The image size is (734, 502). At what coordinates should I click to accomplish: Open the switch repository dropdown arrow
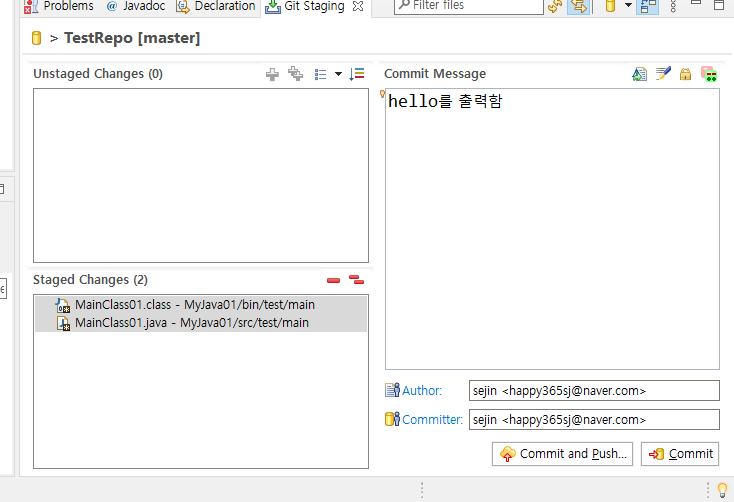(628, 6)
